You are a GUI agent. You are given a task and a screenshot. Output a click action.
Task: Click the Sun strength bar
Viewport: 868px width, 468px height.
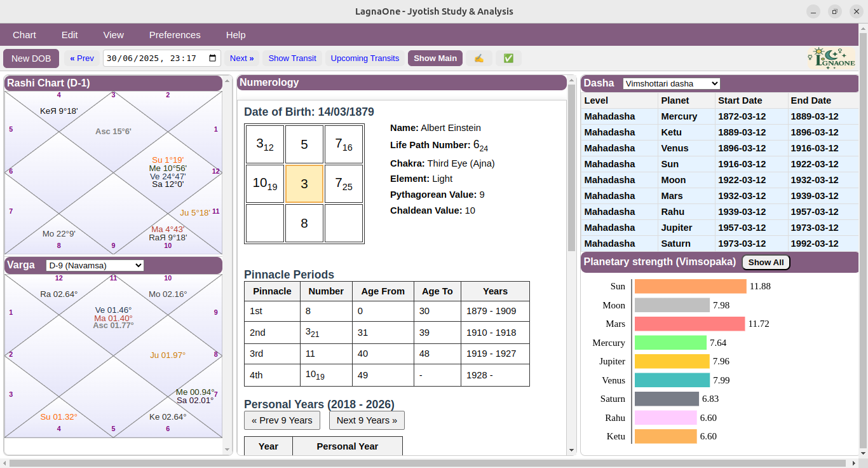pos(690,286)
